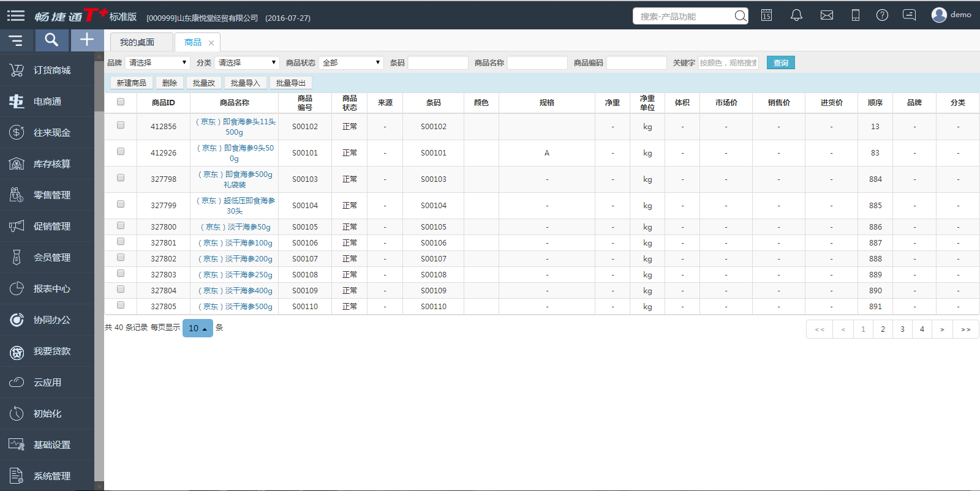The image size is (980, 491).
Task: Check the row for product 412856
Action: pos(121,126)
